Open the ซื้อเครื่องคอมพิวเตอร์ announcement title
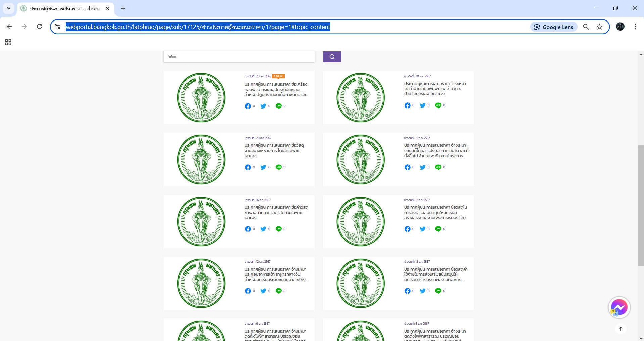 (276, 89)
